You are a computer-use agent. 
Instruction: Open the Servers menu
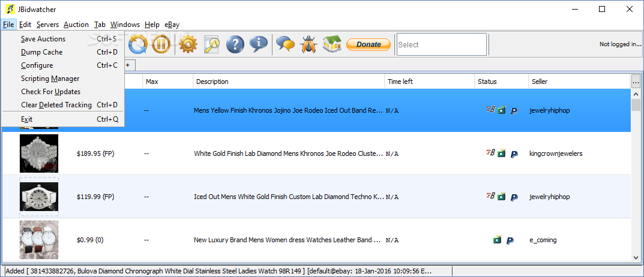coord(47,25)
